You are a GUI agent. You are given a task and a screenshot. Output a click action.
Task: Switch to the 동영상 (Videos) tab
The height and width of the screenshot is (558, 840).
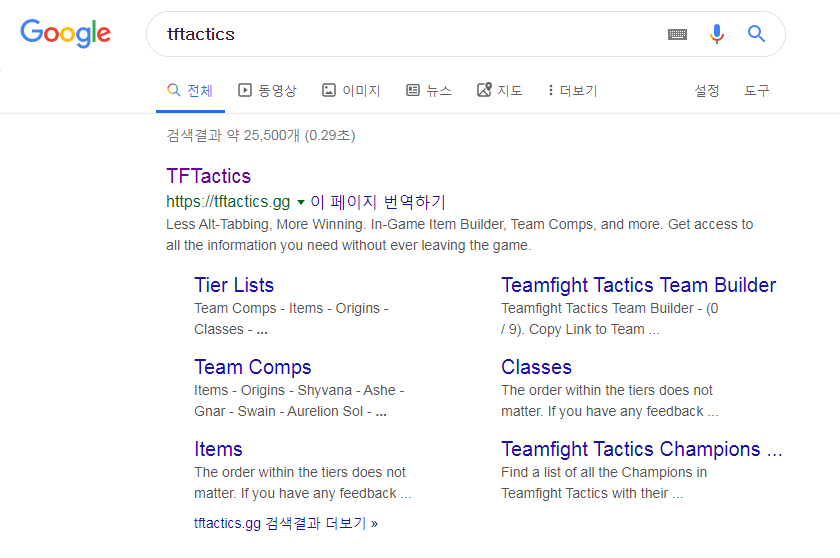tap(267, 91)
